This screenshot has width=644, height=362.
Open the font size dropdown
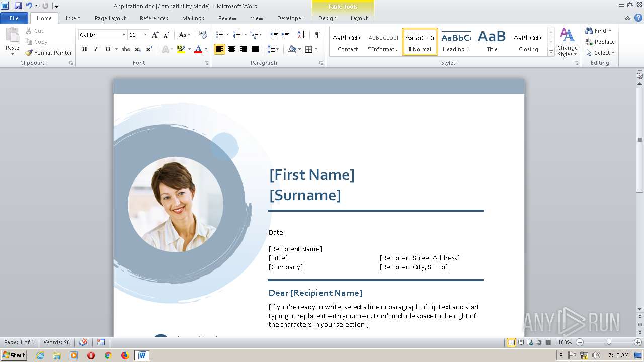(x=146, y=35)
